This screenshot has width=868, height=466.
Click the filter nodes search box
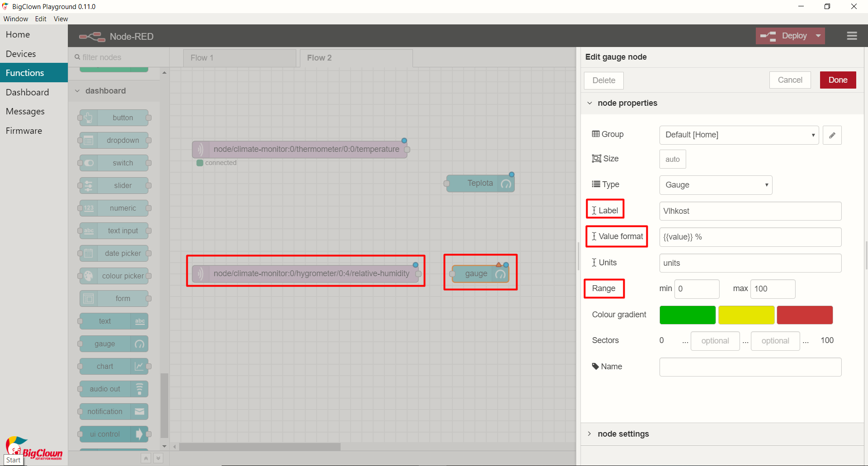[x=119, y=57]
